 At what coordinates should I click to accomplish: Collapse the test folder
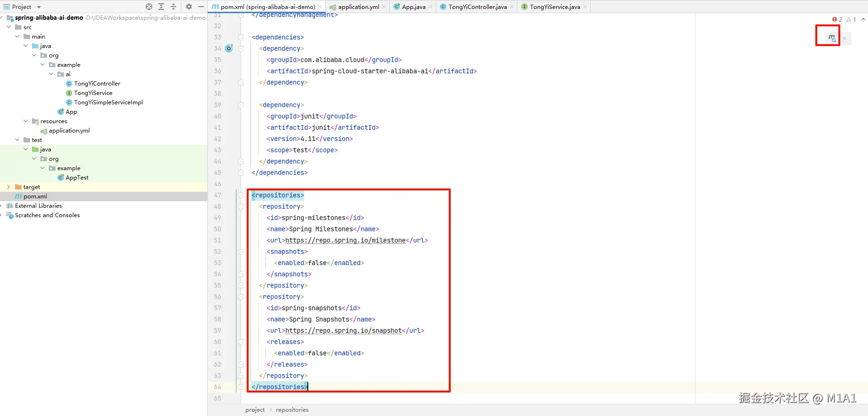coord(17,140)
